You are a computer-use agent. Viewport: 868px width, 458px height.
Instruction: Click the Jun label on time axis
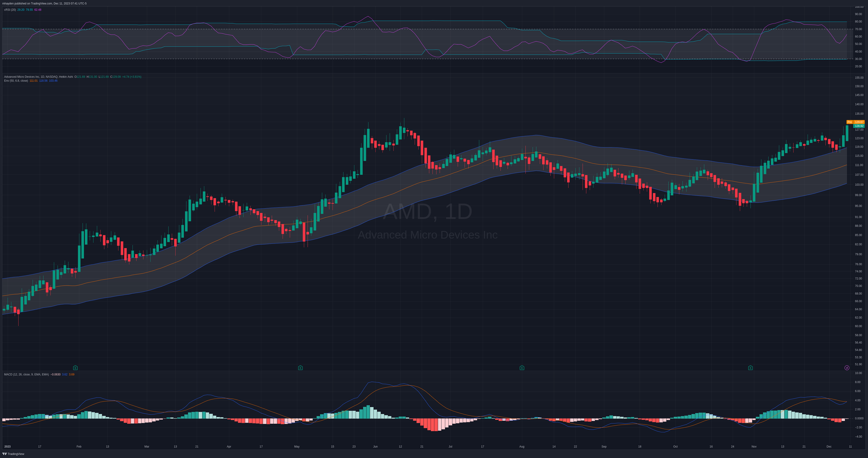tap(375, 446)
